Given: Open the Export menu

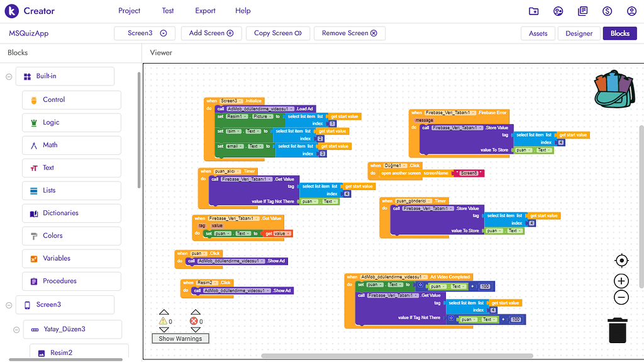Looking at the screenshot, I should pyautogui.click(x=205, y=11).
